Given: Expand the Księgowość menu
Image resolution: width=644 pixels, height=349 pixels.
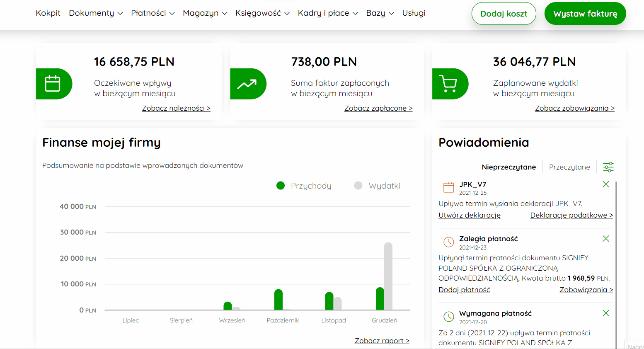Looking at the screenshot, I should (262, 13).
